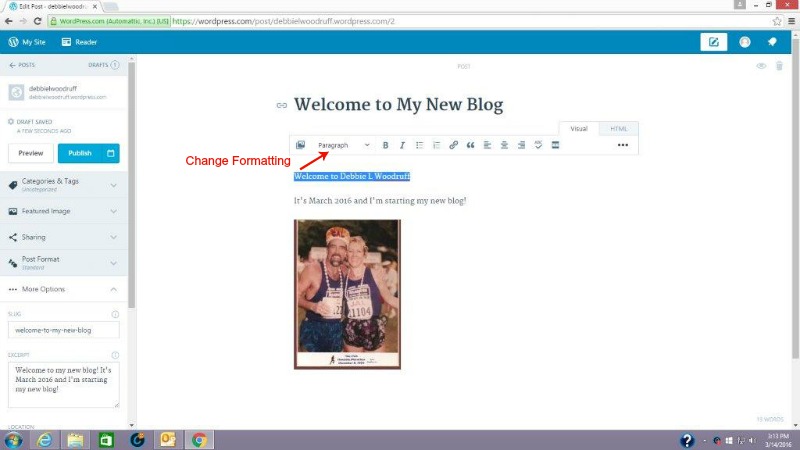Image resolution: width=800 pixels, height=450 pixels.
Task: Click the Add Media icon in editor toolbar
Action: pyautogui.click(x=301, y=145)
